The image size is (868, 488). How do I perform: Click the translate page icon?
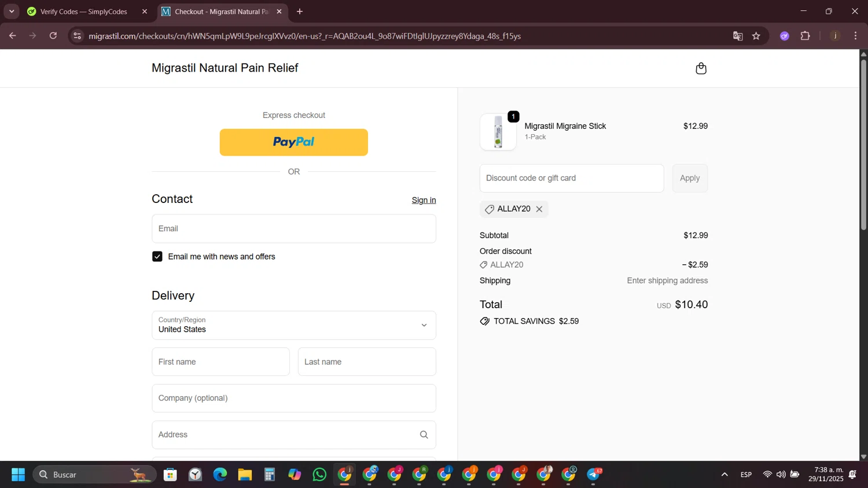tap(738, 36)
